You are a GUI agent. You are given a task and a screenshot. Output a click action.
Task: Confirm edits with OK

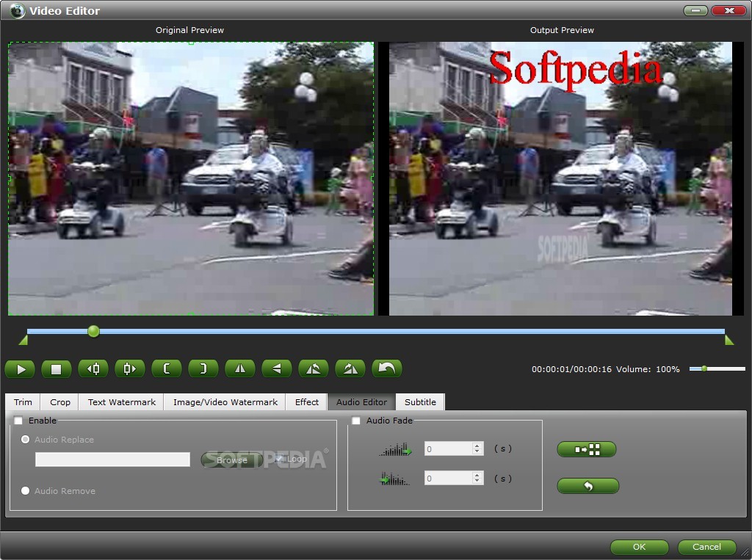(640, 547)
